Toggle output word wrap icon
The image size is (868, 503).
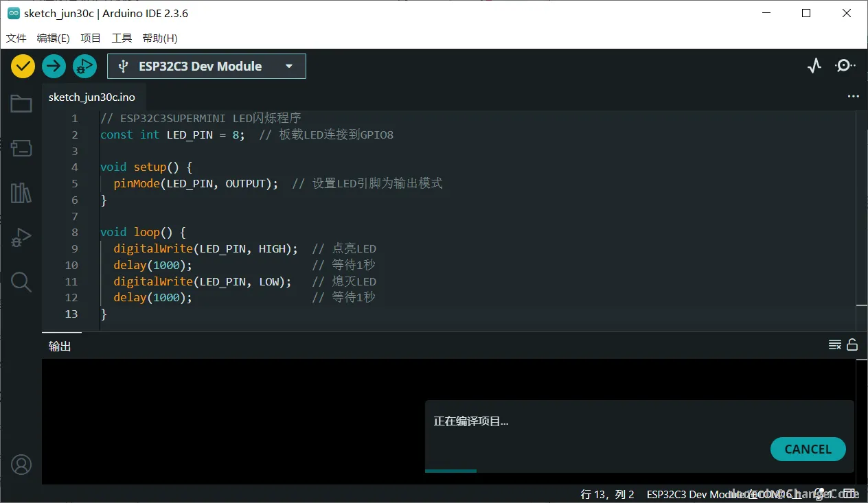(835, 345)
